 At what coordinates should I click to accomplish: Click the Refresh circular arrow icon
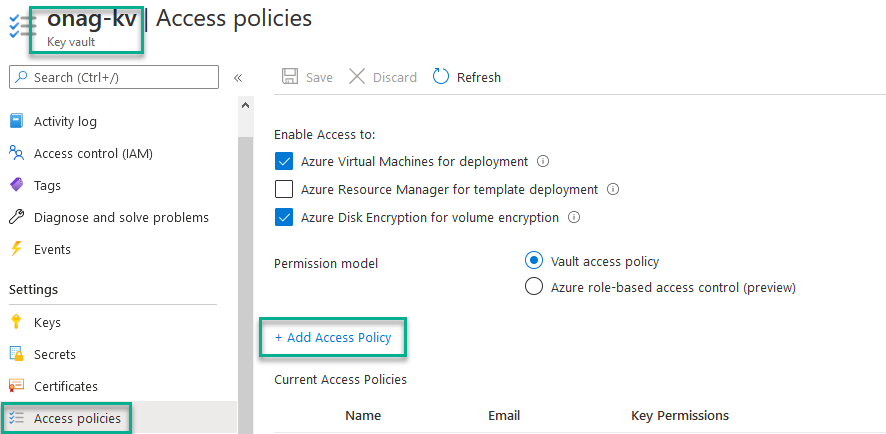coord(441,77)
